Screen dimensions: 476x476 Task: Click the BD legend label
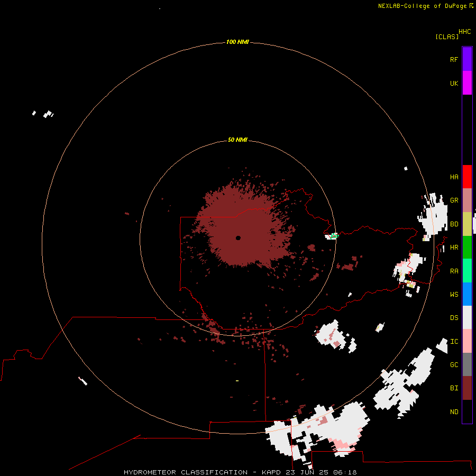454,224
